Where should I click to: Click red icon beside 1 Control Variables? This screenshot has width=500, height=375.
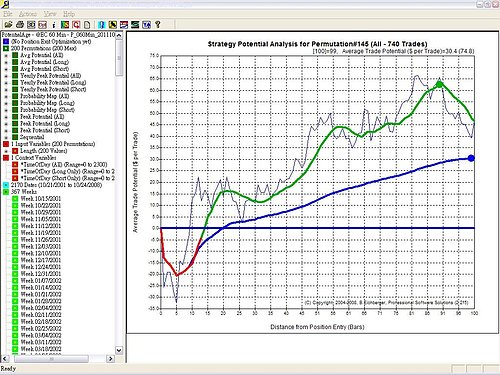point(6,158)
